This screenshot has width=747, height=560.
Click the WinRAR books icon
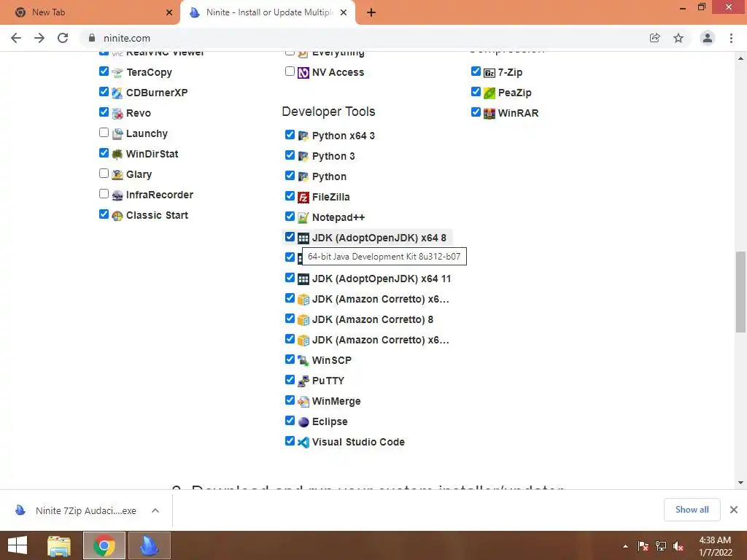point(489,113)
